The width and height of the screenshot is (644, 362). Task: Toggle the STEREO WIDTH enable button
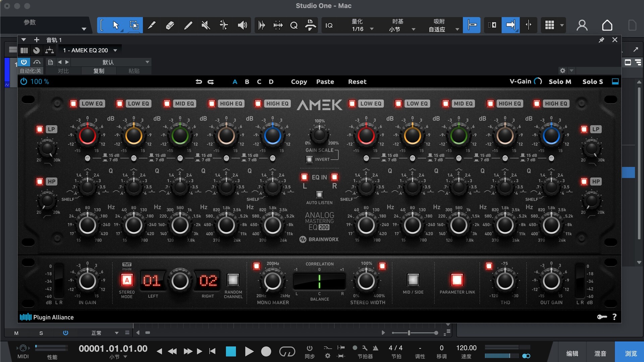pyautogui.click(x=382, y=266)
